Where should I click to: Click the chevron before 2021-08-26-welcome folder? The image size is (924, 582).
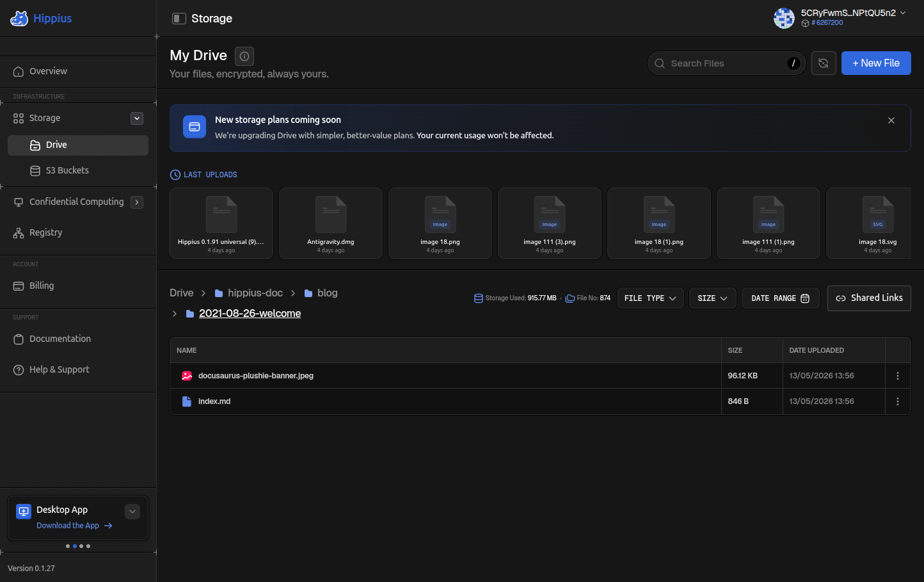click(175, 314)
